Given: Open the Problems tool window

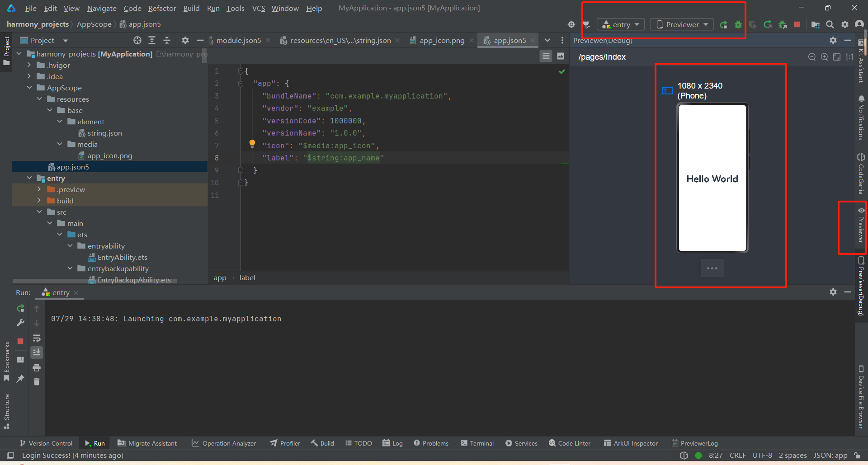Looking at the screenshot, I should coord(431,443).
